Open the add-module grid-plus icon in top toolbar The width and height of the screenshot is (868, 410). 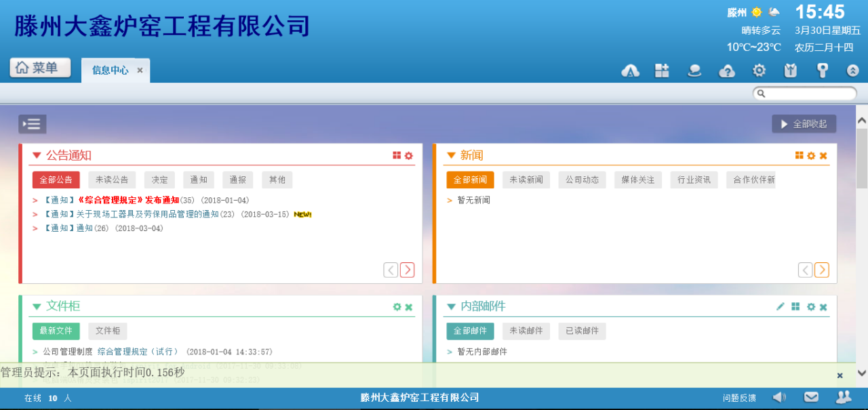(662, 70)
